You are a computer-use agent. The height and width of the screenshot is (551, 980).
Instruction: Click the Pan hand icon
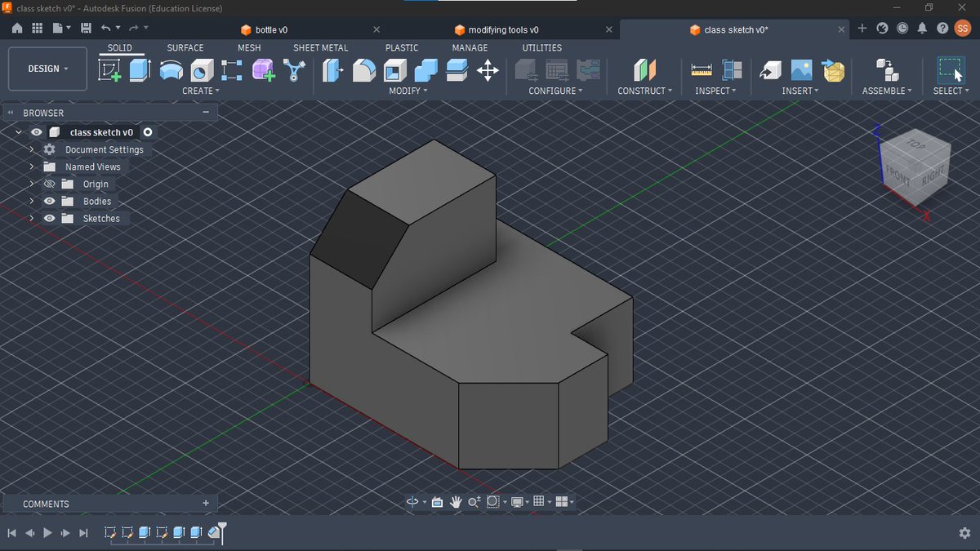[456, 502]
